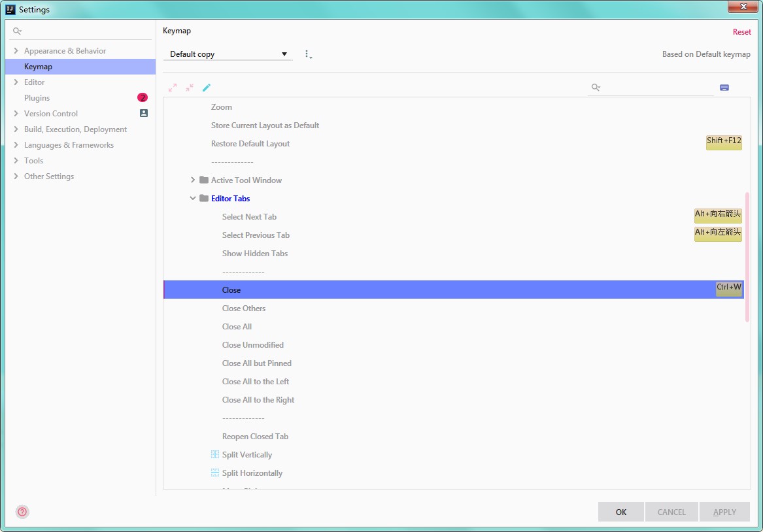Click the Plugins notification badge showing 2
Screen dimensions: 763x532
tap(142, 98)
